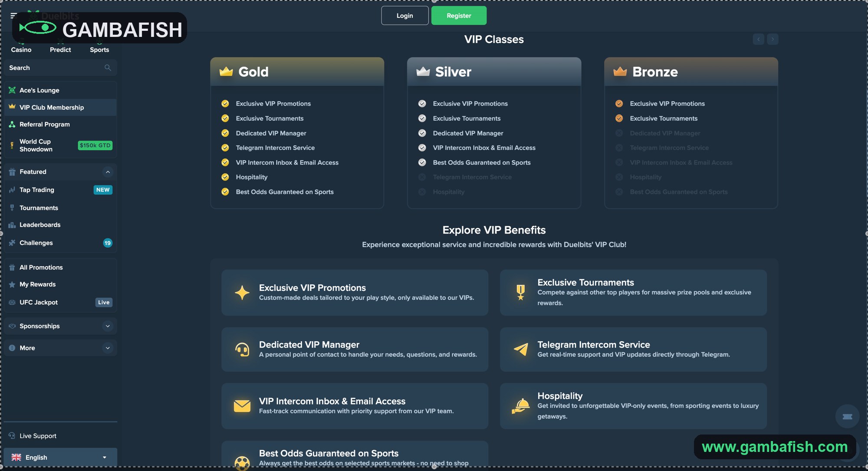Click the $150k GTD badge

click(x=95, y=145)
